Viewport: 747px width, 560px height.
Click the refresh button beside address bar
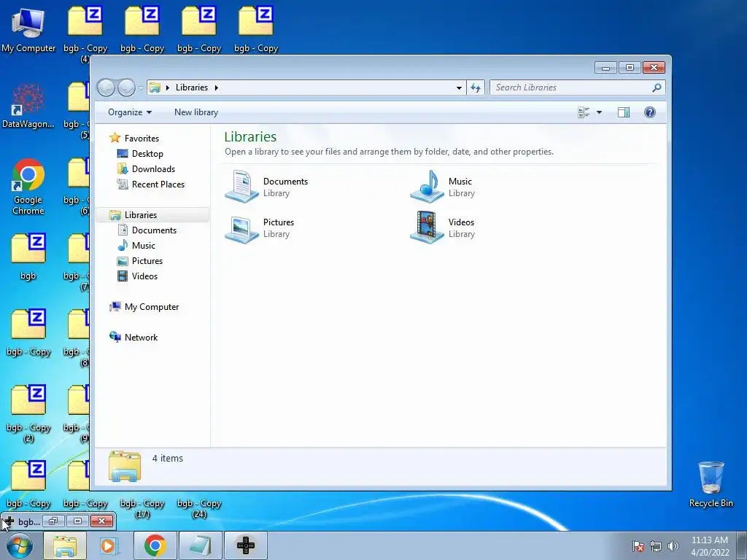pyautogui.click(x=476, y=87)
